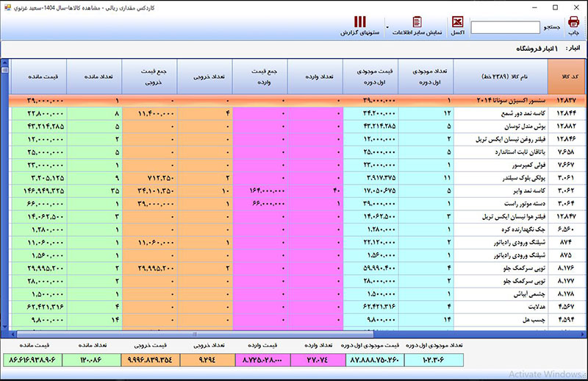Click the horizontal scrollbar thumb under the table

point(196,334)
